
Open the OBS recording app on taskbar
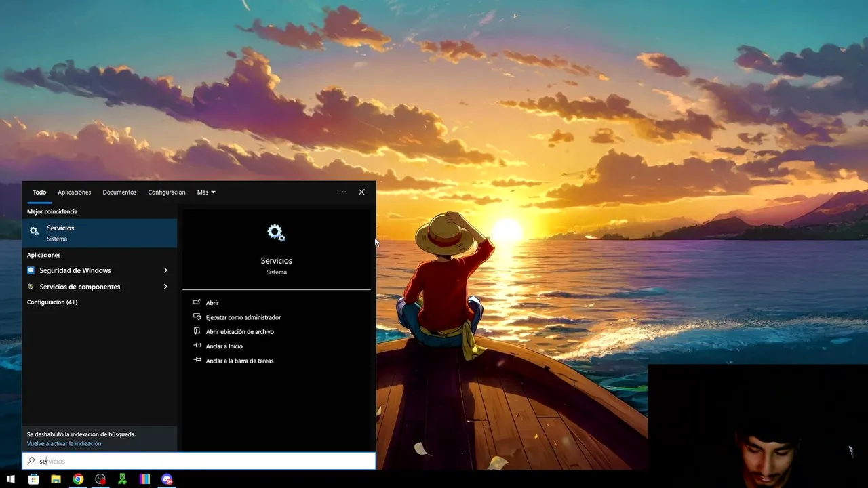click(x=100, y=479)
